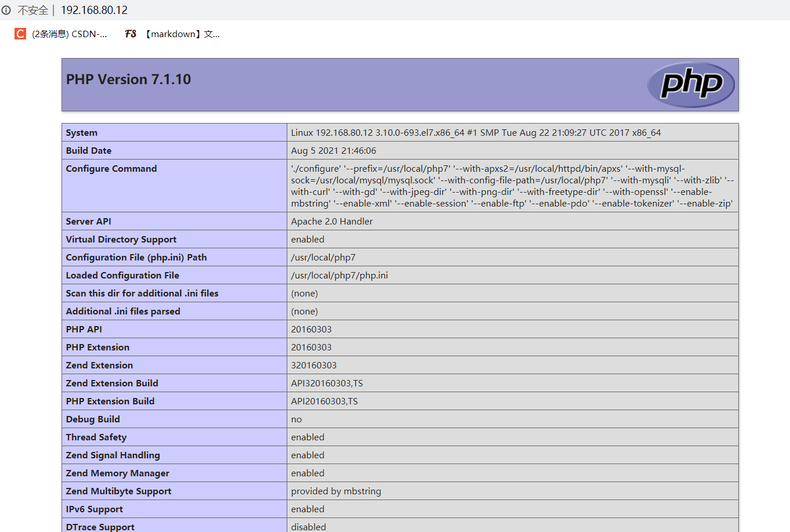Click the site security info icon
Image resolution: width=790 pixels, height=532 pixels.
coord(6,10)
